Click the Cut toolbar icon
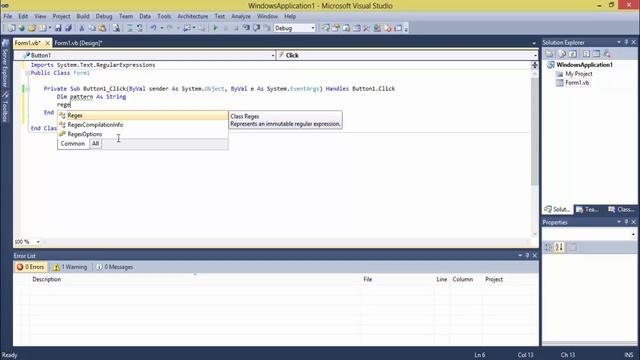Image resolution: width=640 pixels, height=360 pixels. coord(82,28)
